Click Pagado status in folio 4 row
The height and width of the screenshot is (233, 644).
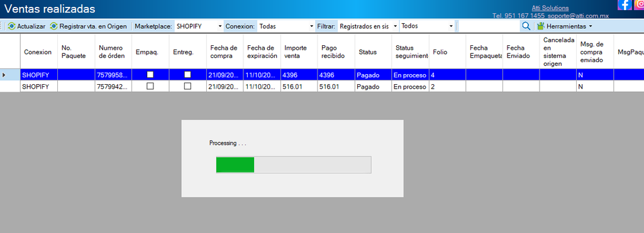pos(374,75)
